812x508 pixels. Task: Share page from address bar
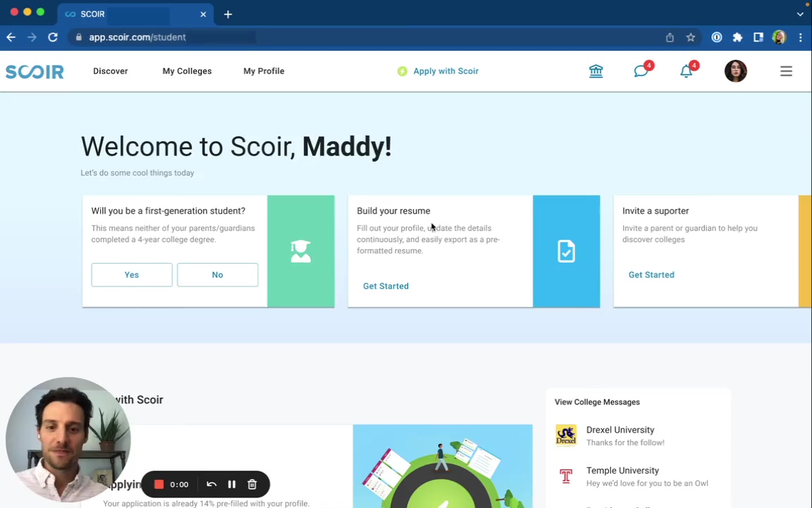tap(670, 37)
